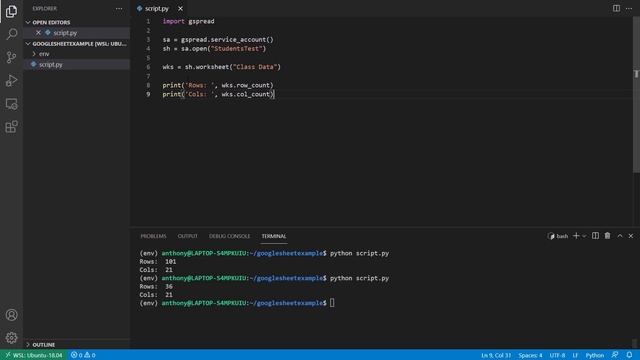640x360 pixels.
Task: Open terminal launch profile dropdown arrow
Action: pos(584,236)
